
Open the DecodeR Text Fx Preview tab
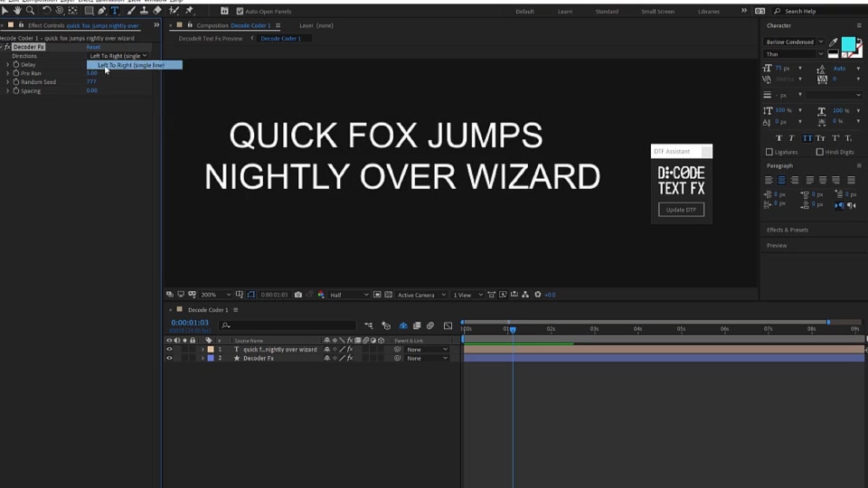pos(211,39)
